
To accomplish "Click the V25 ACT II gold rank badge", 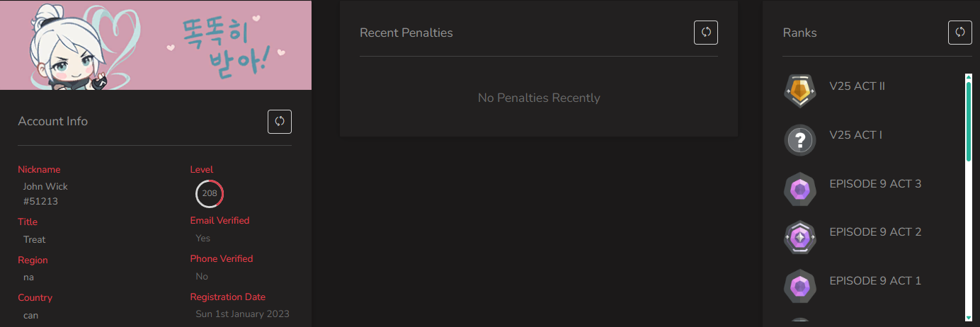I will pos(800,91).
